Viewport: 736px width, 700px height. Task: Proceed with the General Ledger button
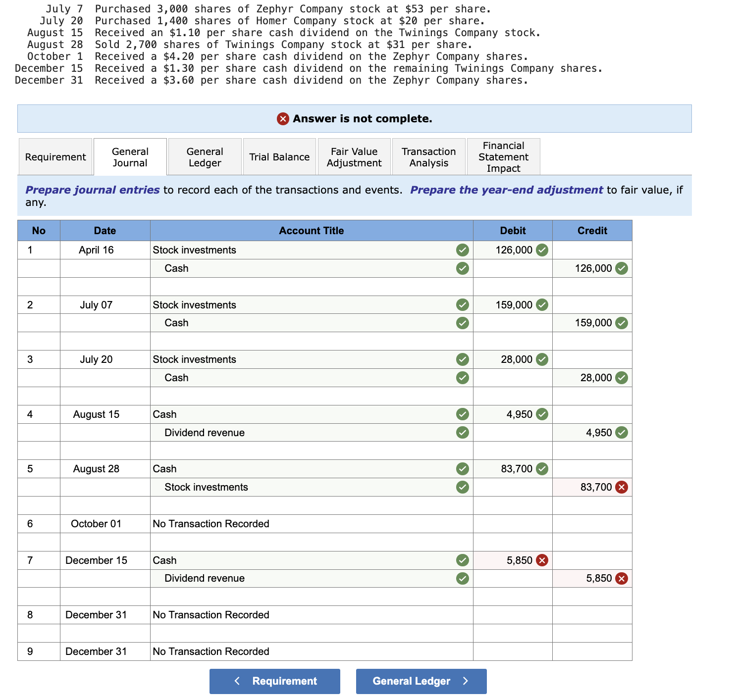tap(421, 681)
